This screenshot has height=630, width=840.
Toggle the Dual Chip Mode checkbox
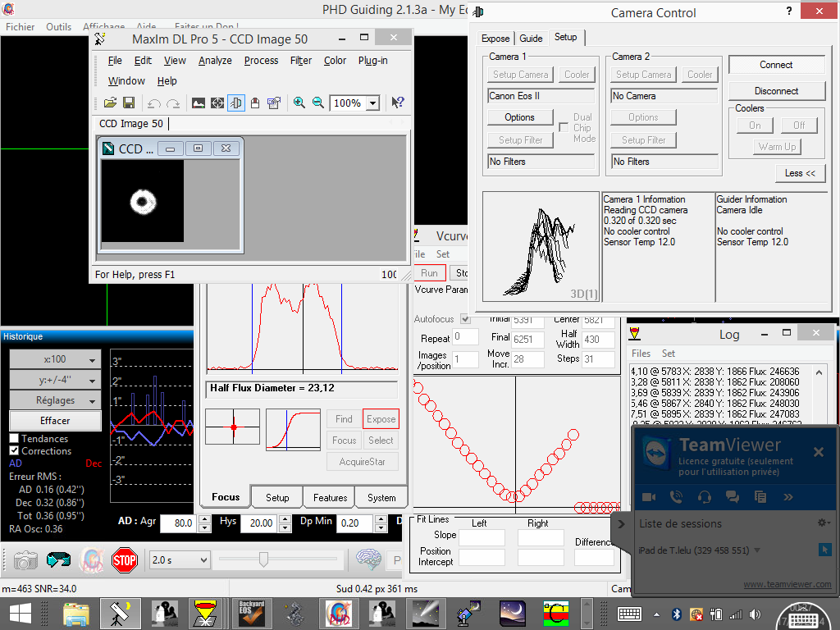coord(564,127)
